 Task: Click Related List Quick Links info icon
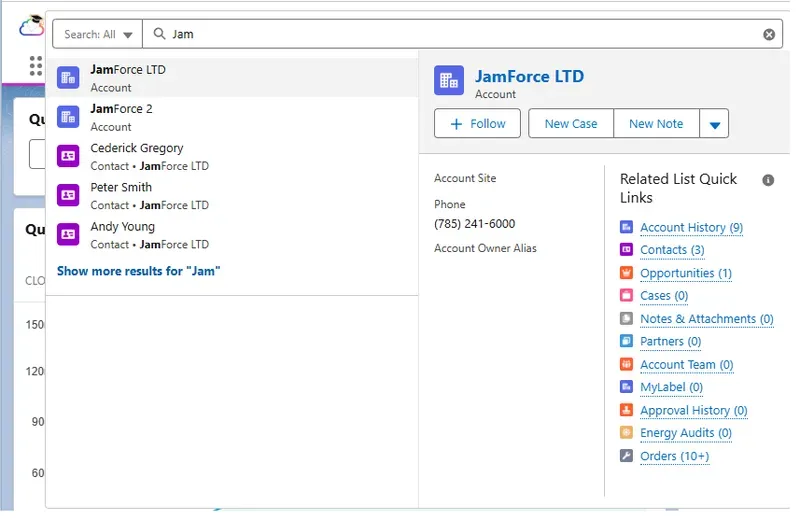pos(768,180)
